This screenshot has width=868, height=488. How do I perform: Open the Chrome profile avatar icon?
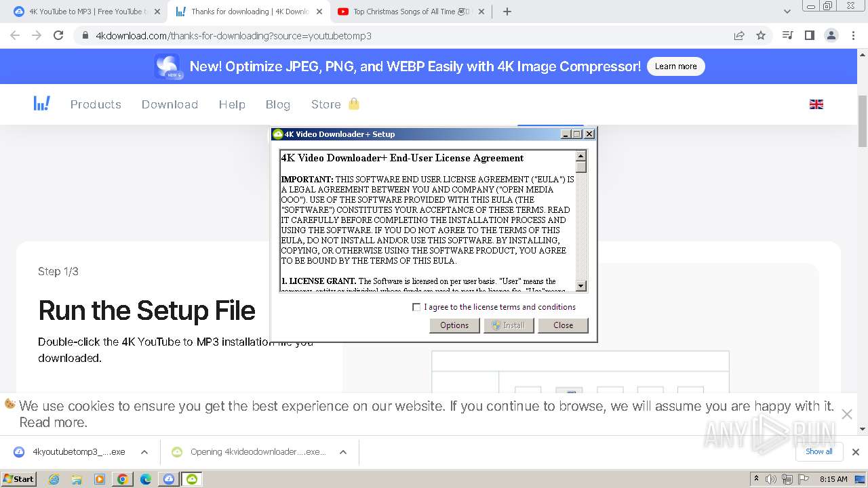point(831,35)
